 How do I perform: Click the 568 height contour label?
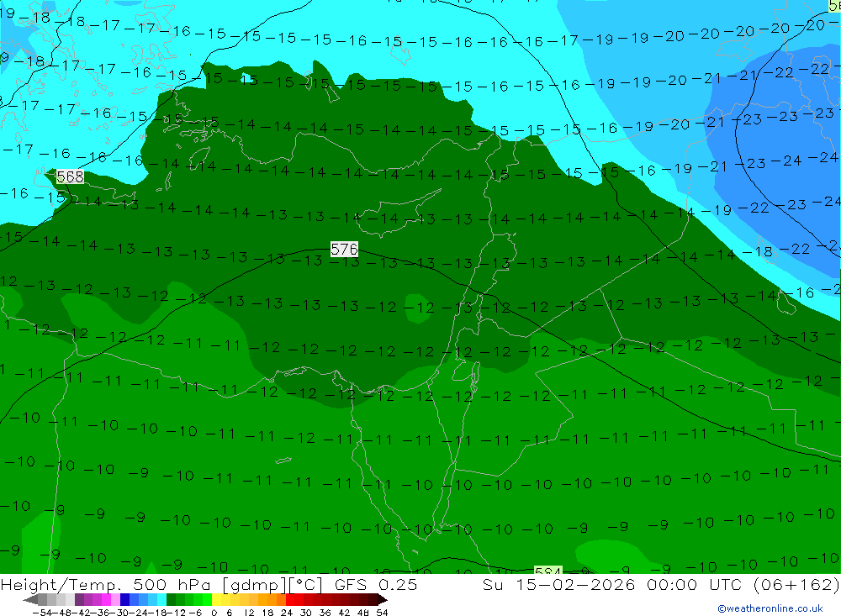point(71,176)
